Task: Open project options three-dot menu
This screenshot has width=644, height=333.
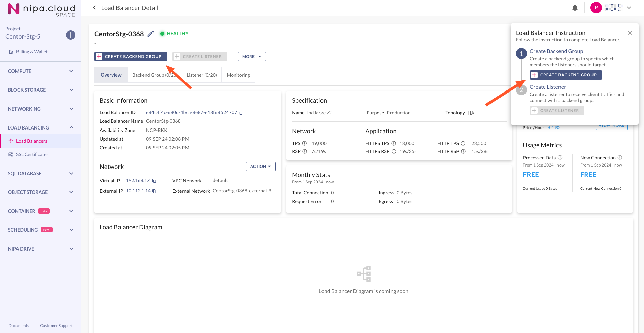Action: [x=70, y=35]
